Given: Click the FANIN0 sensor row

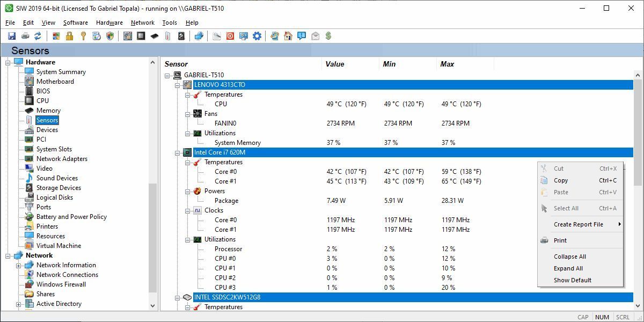Looking at the screenshot, I should pyautogui.click(x=397, y=123).
